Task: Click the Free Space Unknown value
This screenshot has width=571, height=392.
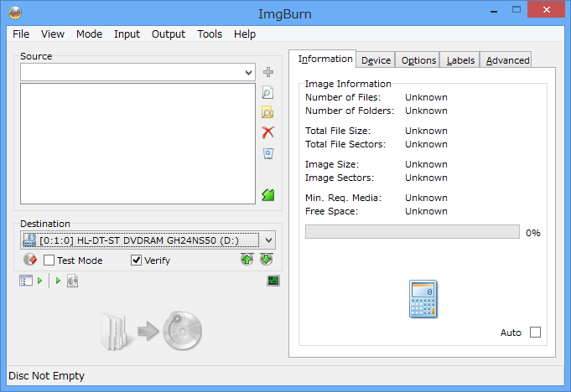Action: click(x=426, y=211)
